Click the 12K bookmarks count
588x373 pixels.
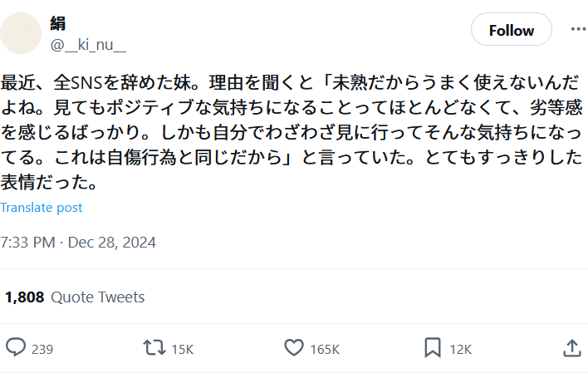[461, 349]
